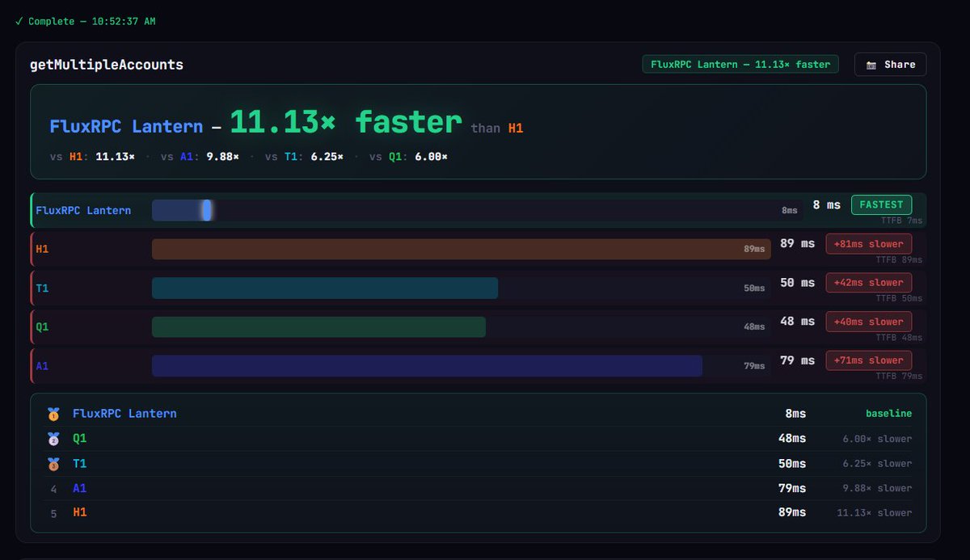
Task: Click the '48ms' value in ranking list
Action: pos(791,439)
